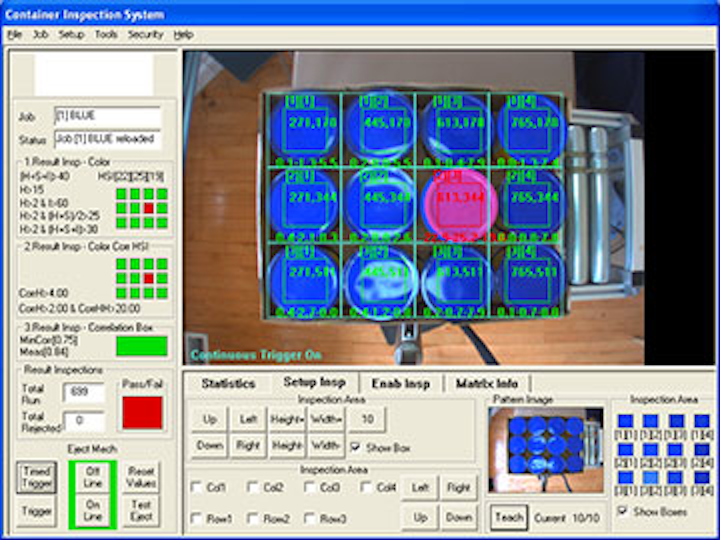Set eject mechanism On Line

[92, 510]
